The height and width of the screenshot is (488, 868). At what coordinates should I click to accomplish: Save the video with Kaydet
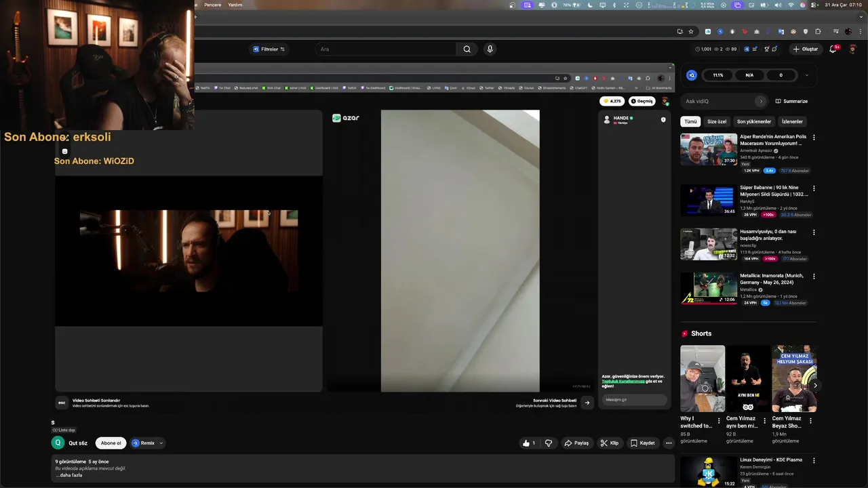tap(643, 443)
